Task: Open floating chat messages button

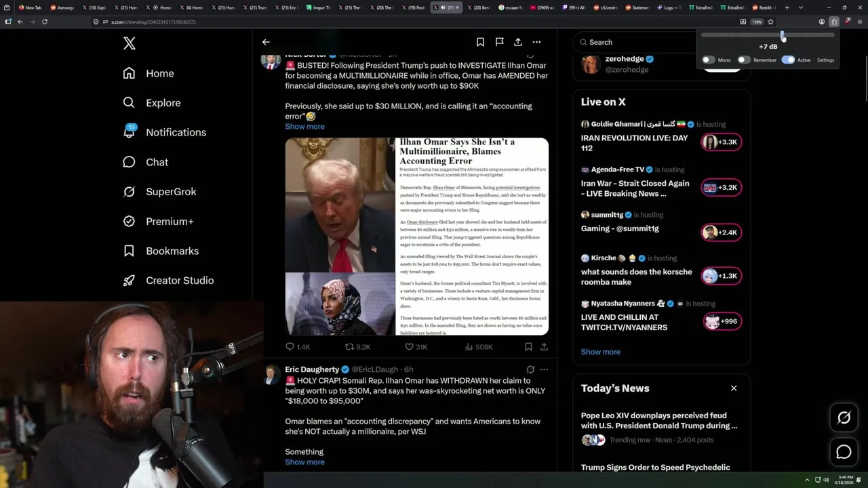Action: [844, 452]
